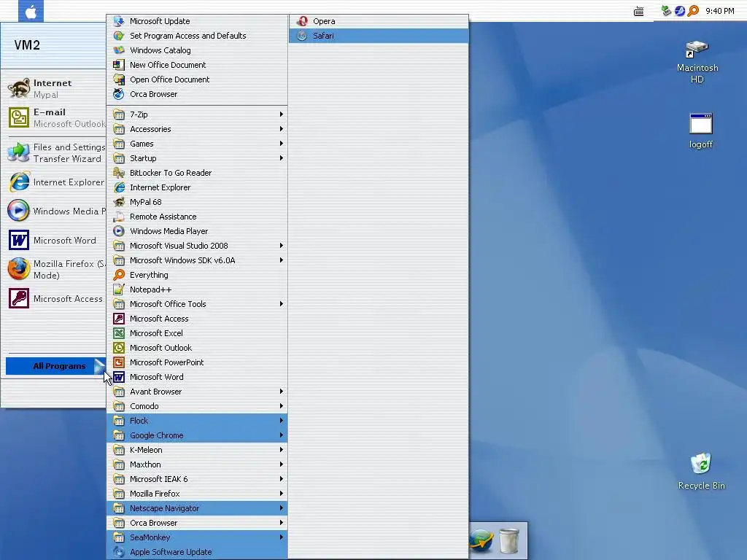Screen dimensions: 747x560
Task: Open the Google Chrome folder entry
Action: tap(197, 435)
